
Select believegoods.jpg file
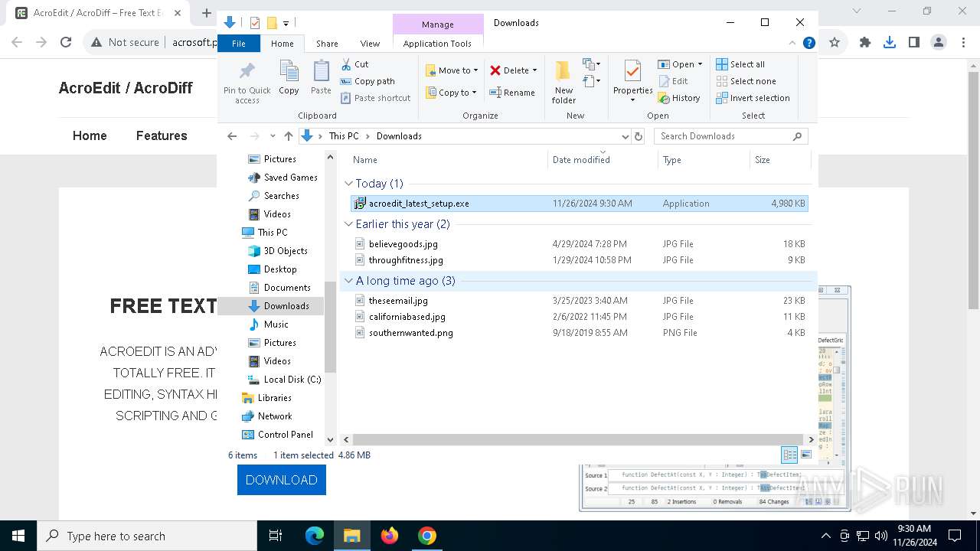579,244
